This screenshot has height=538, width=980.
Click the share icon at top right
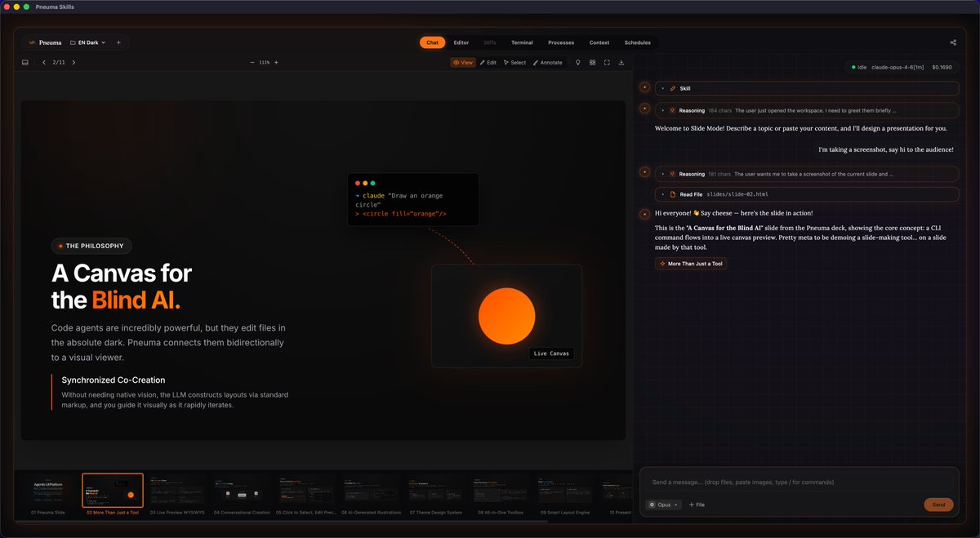coord(953,42)
